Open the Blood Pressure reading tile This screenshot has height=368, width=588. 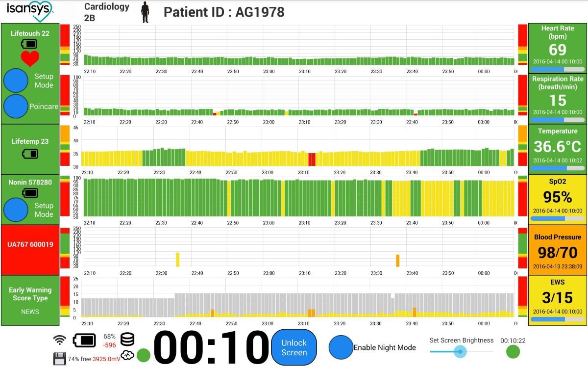(x=557, y=249)
